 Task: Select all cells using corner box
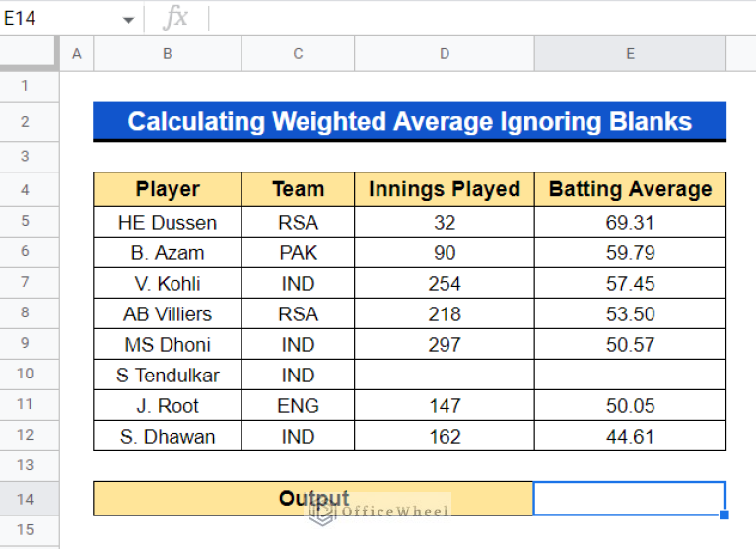(x=30, y=54)
